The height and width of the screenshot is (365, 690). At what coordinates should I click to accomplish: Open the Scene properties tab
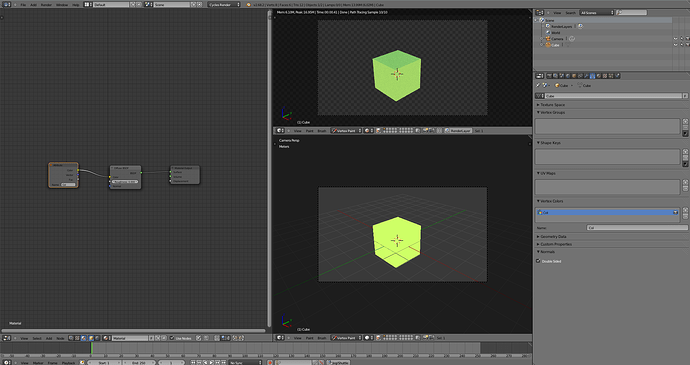pos(562,76)
